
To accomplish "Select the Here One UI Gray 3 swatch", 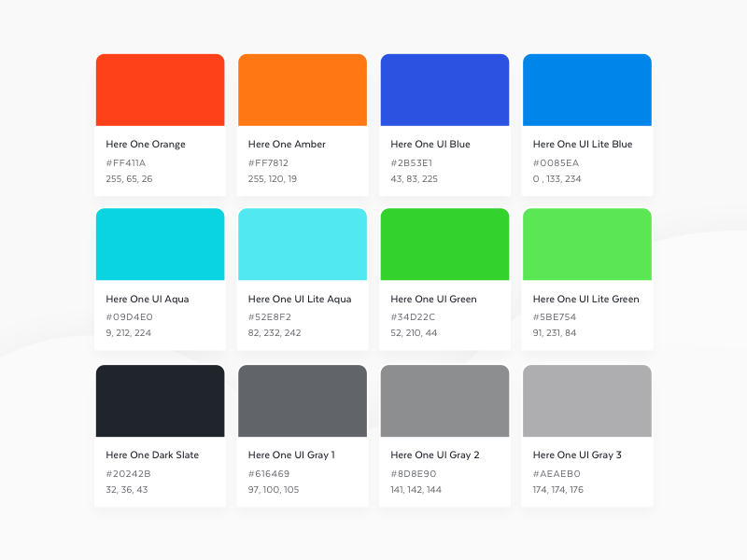I will pos(587,399).
